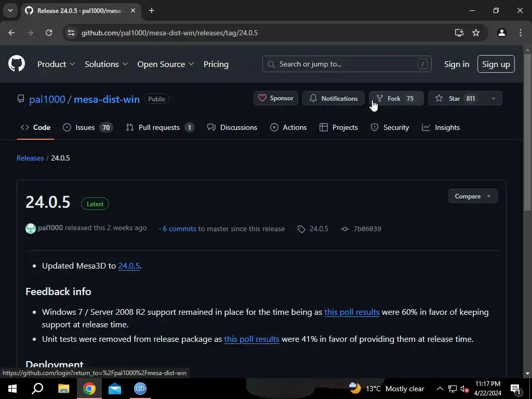Open Chrome three-dot menu
This screenshot has height=399, width=532.
pos(521,33)
